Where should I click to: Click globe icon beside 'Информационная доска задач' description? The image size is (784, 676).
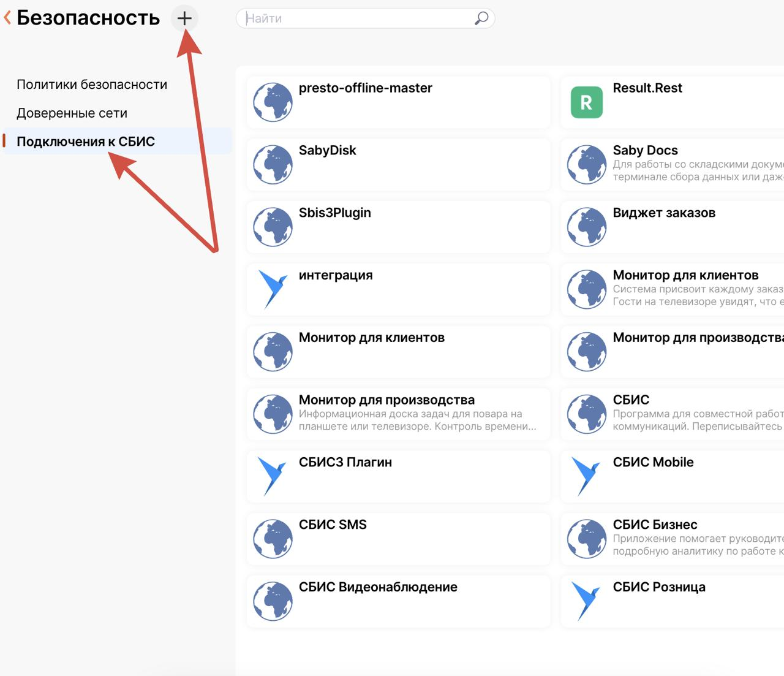(x=273, y=414)
